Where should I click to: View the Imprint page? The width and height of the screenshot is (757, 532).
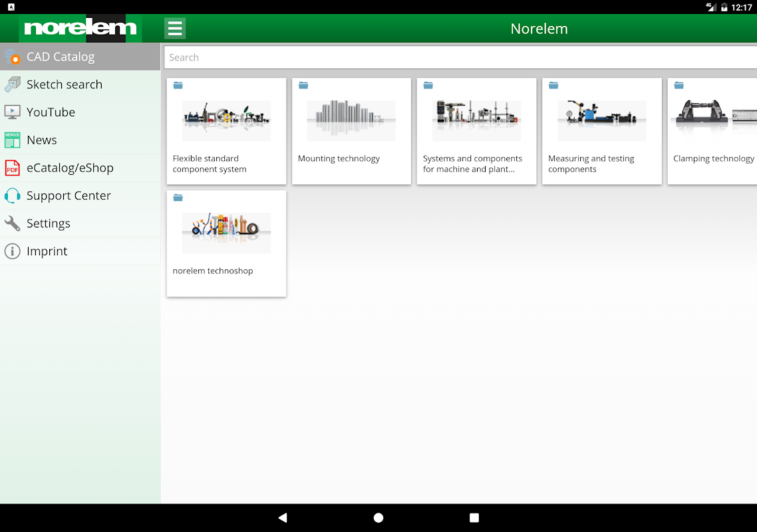[80, 251]
